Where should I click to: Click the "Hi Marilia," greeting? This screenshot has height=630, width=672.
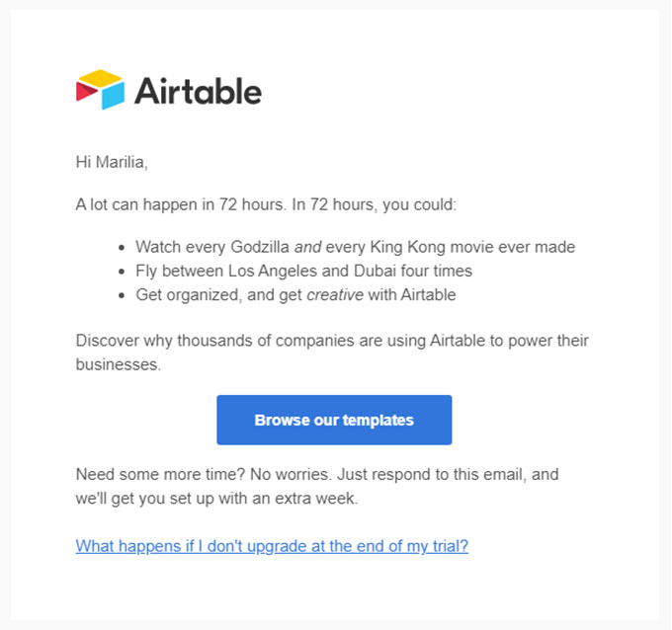click(x=112, y=162)
